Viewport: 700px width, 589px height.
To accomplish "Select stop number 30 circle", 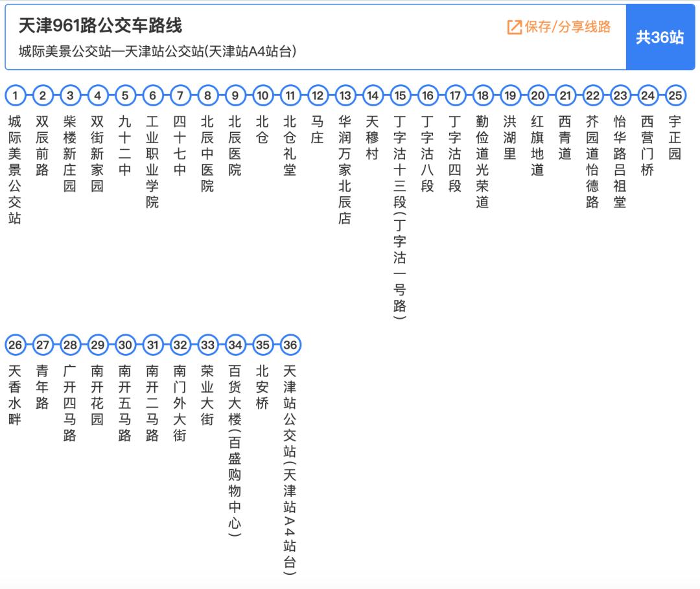I will [125, 345].
